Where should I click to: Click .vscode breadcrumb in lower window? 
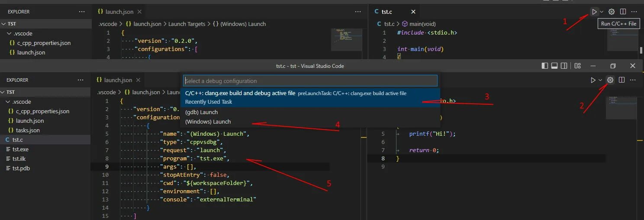[x=106, y=92]
